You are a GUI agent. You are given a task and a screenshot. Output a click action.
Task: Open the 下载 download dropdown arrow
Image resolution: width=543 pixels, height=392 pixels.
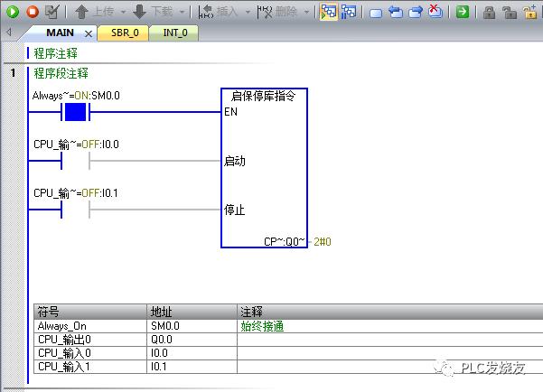[x=182, y=13]
